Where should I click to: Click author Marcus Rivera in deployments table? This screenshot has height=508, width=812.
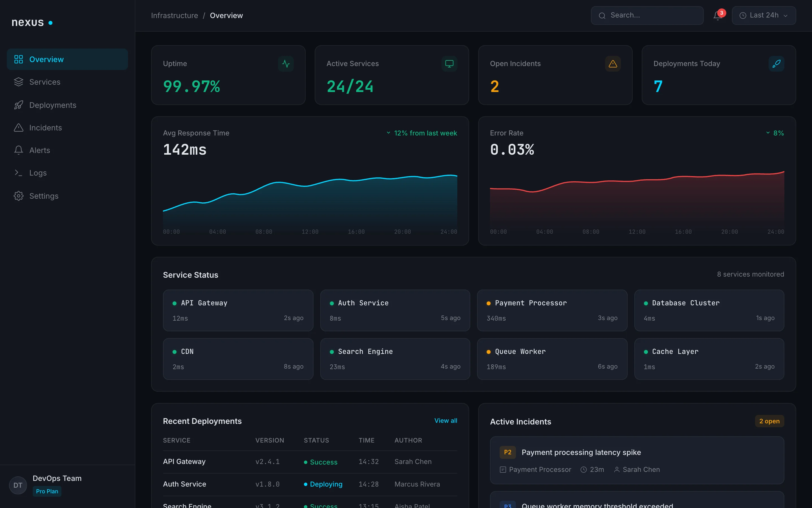pos(417,484)
